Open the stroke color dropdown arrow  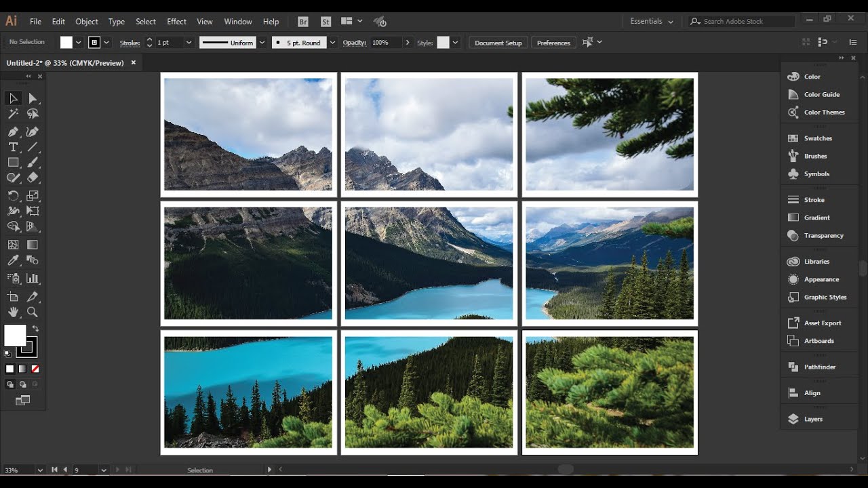click(x=106, y=43)
